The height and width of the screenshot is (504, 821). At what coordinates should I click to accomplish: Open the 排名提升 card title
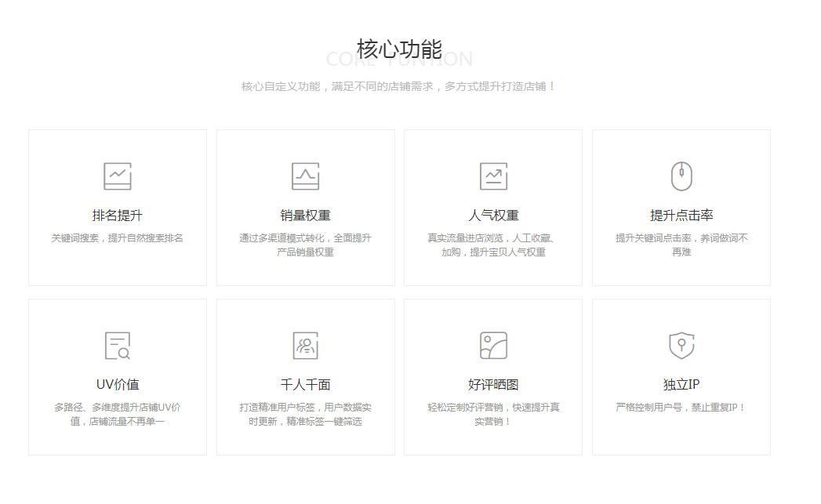coord(118,216)
